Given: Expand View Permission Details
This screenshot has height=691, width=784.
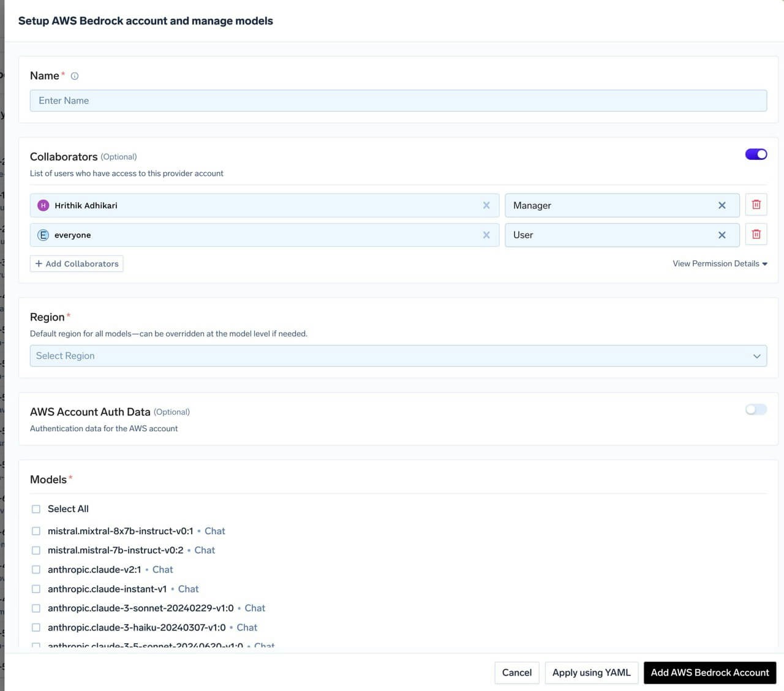Looking at the screenshot, I should click(720, 263).
